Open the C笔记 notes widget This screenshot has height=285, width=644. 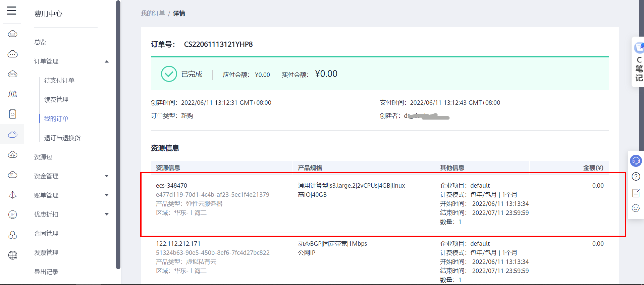638,62
